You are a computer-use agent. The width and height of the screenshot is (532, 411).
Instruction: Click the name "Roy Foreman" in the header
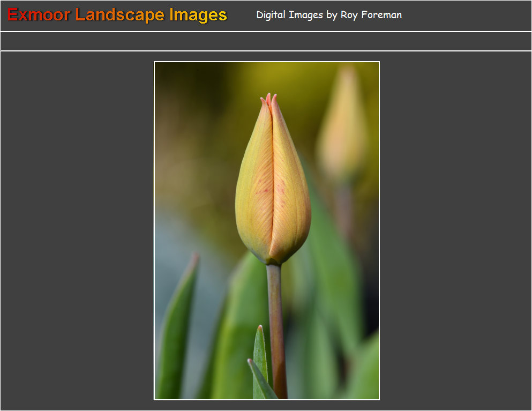tap(371, 15)
